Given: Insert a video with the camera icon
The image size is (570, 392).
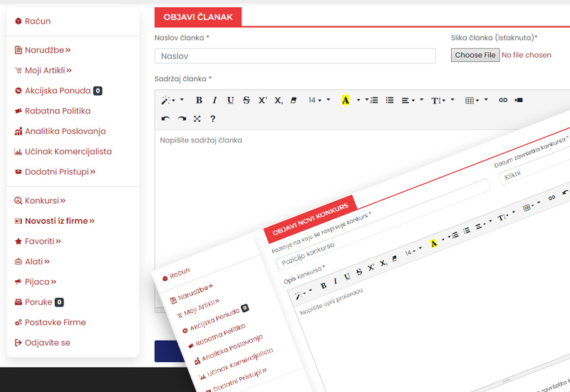Looking at the screenshot, I should [x=519, y=100].
